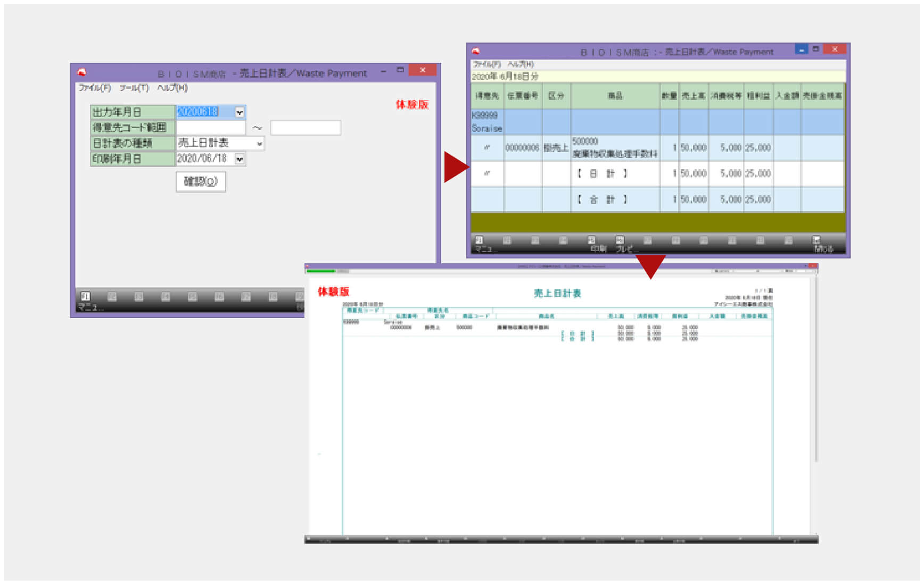The width and height of the screenshot is (924, 585).
Task: Click プレビュー preview icon in results window
Action: pyautogui.click(x=620, y=240)
